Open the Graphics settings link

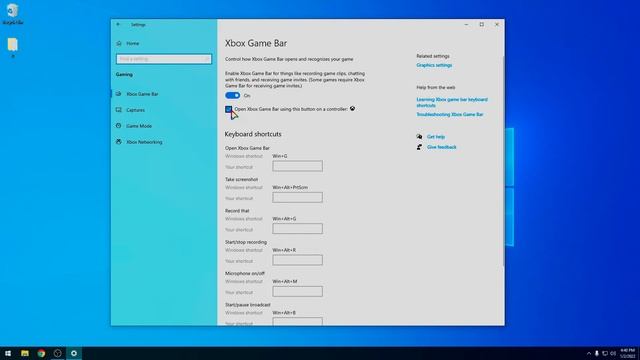434,65
